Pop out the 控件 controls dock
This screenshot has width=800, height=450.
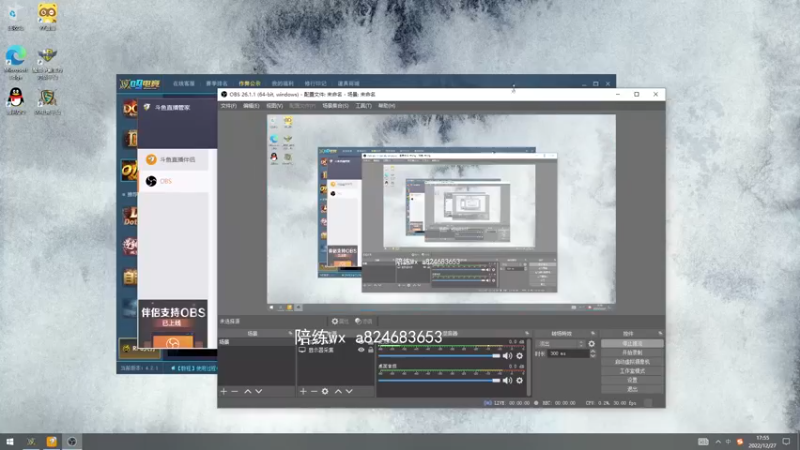tap(660, 333)
